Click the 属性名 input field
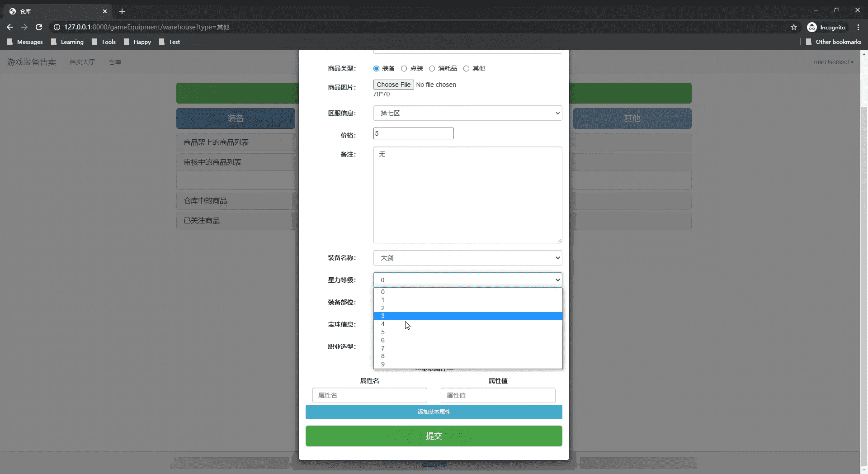868x474 pixels. click(369, 395)
